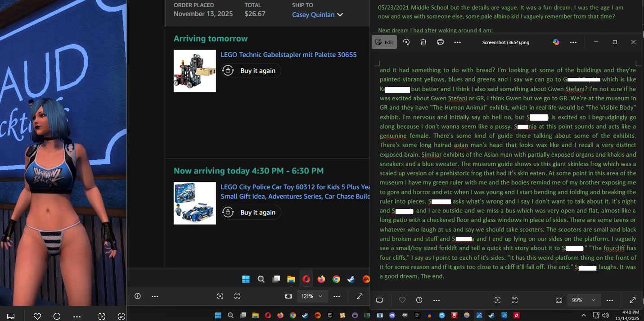Screen dimensions: 644x321
Task: Click the Arriving tomorrow heading
Action: pos(211,39)
